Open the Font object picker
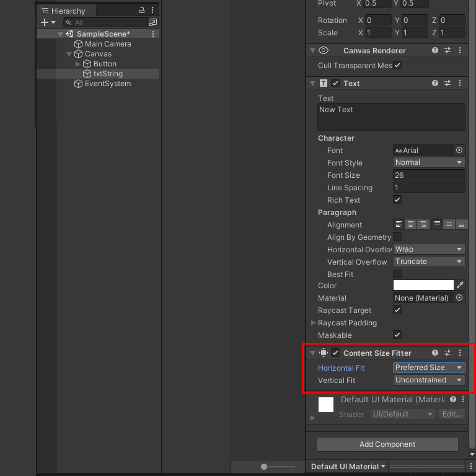This screenshot has width=476, height=476. click(x=459, y=150)
